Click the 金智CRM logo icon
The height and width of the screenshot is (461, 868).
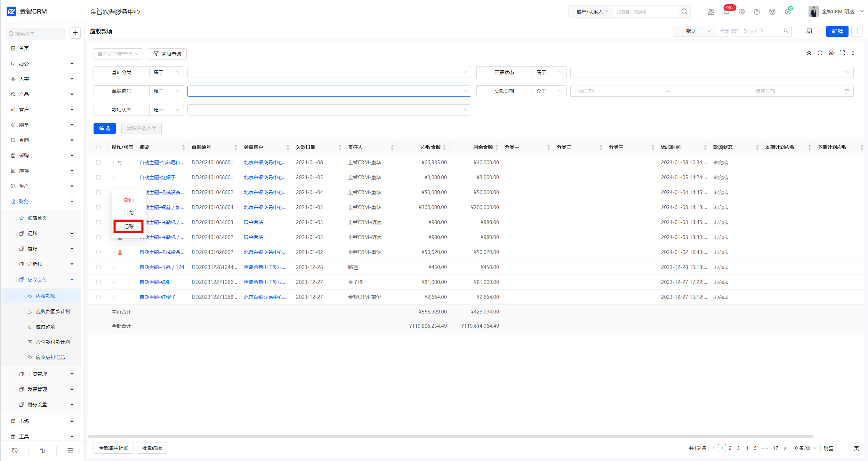(x=11, y=11)
